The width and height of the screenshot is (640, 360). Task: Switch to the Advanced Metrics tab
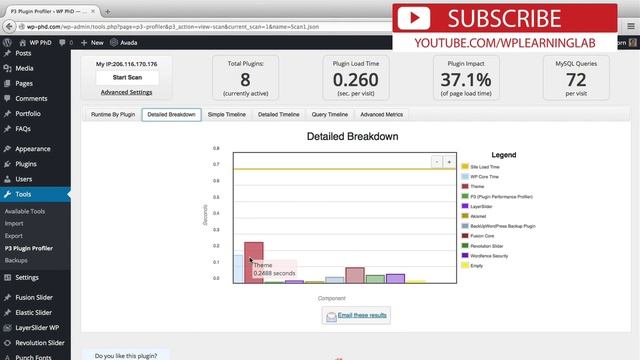382,115
